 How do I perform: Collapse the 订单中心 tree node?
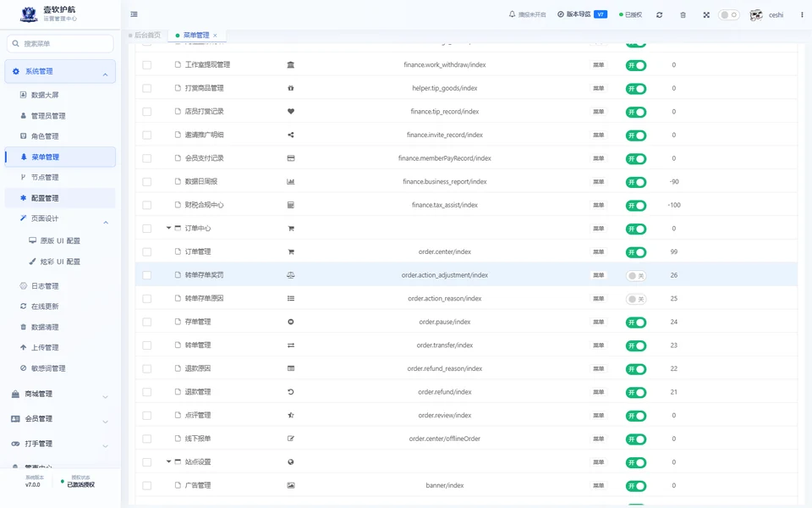pyautogui.click(x=168, y=228)
